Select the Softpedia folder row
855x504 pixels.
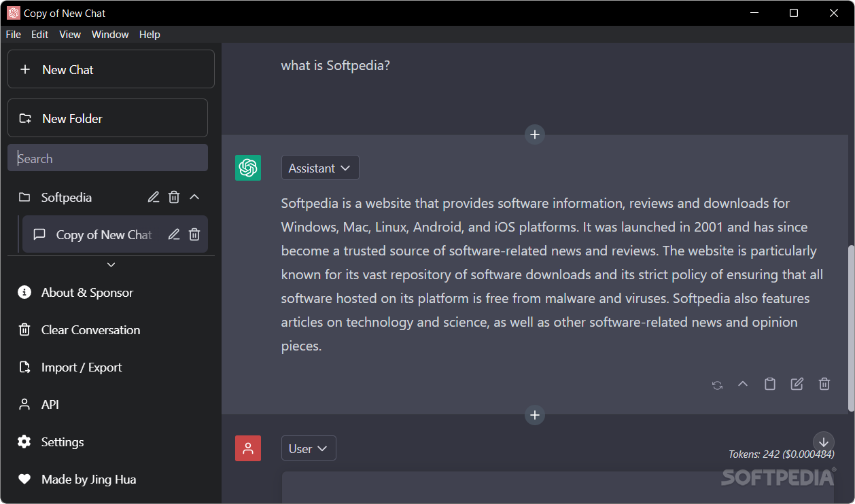tap(107, 197)
